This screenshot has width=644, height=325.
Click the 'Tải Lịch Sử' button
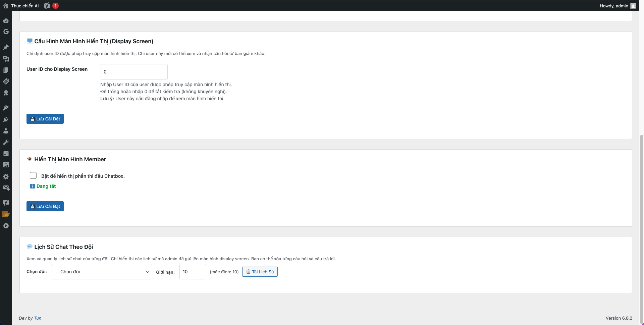[260, 272]
